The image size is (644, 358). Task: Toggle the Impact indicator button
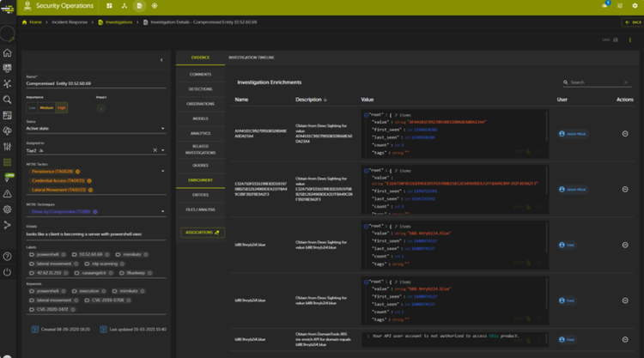pyautogui.click(x=101, y=108)
